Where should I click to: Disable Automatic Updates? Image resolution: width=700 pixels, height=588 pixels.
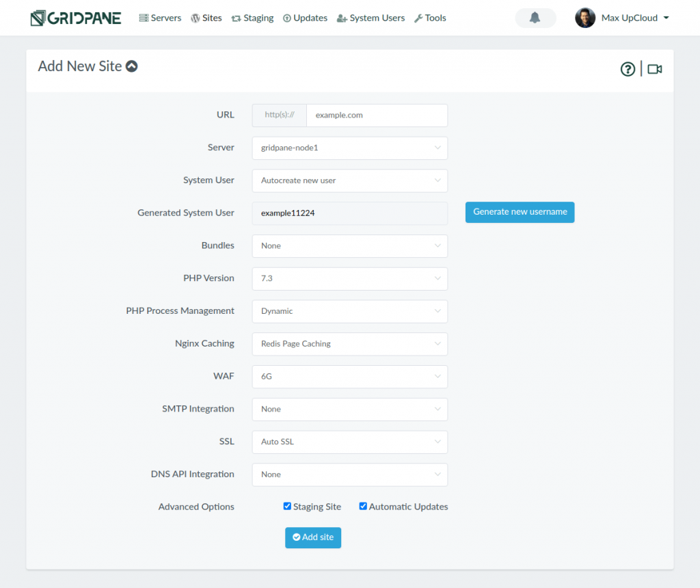[362, 506]
